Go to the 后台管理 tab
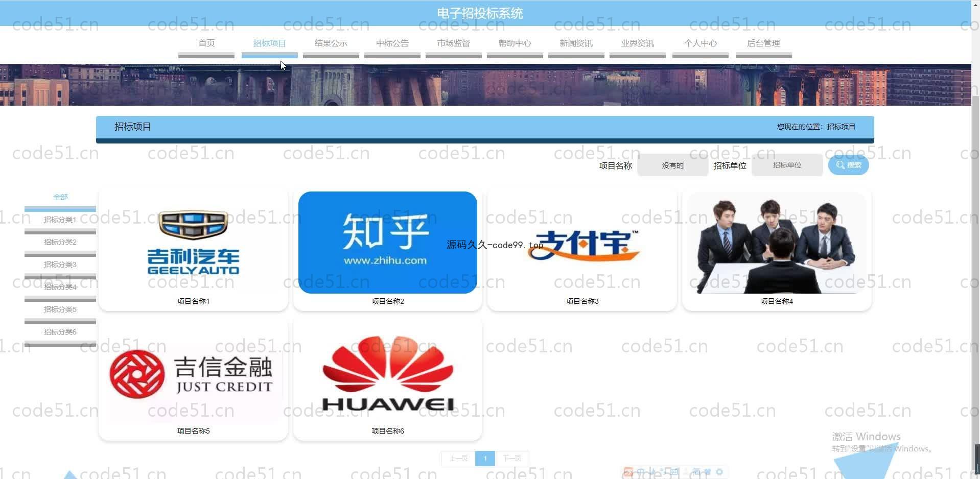This screenshot has width=980, height=479. coord(763,43)
